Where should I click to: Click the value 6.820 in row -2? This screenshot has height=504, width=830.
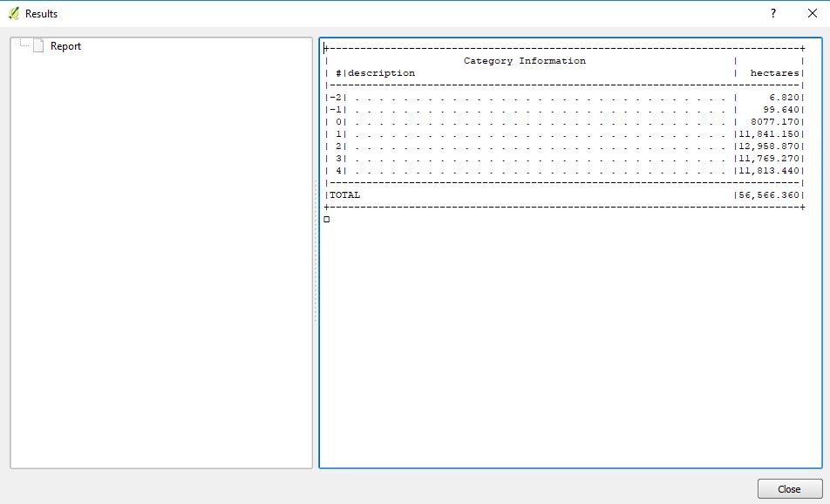tap(784, 98)
